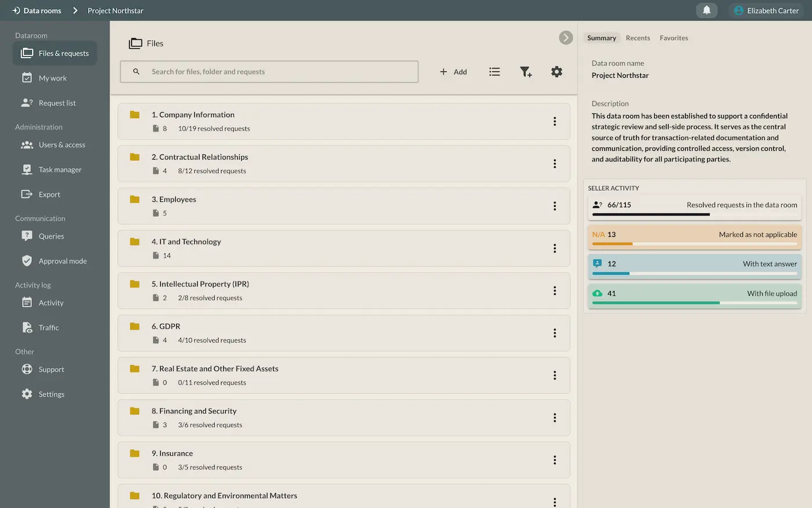Open folder 5. Intellectual Property (IPR)
Image resolution: width=812 pixels, height=508 pixels.
[x=344, y=291]
